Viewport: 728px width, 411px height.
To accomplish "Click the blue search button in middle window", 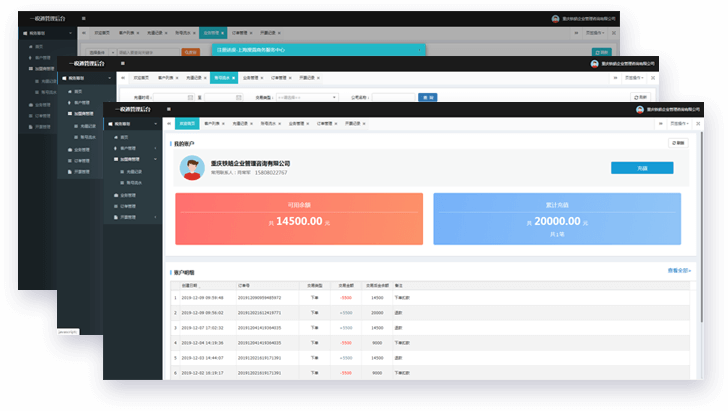I will pos(427,97).
